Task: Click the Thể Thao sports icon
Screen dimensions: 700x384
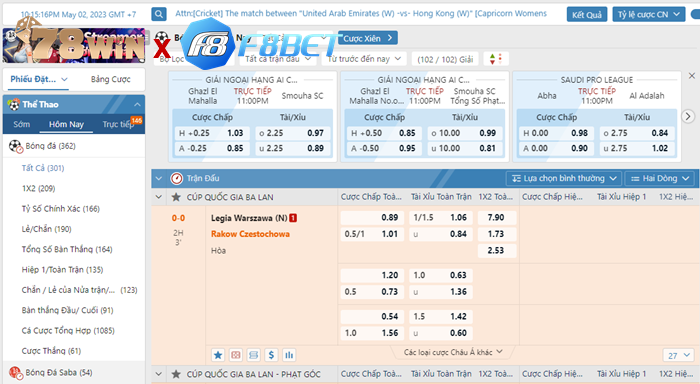Action: [14, 104]
